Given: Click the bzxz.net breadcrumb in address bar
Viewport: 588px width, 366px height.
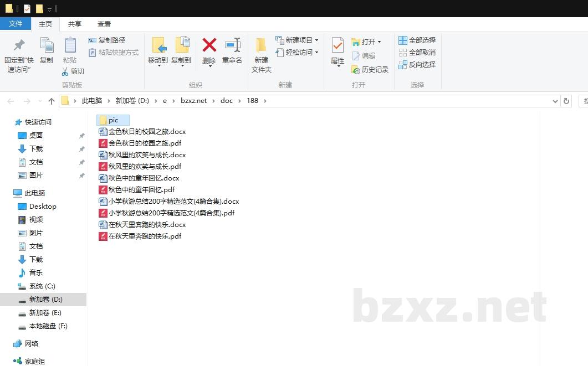Looking at the screenshot, I should coord(193,101).
